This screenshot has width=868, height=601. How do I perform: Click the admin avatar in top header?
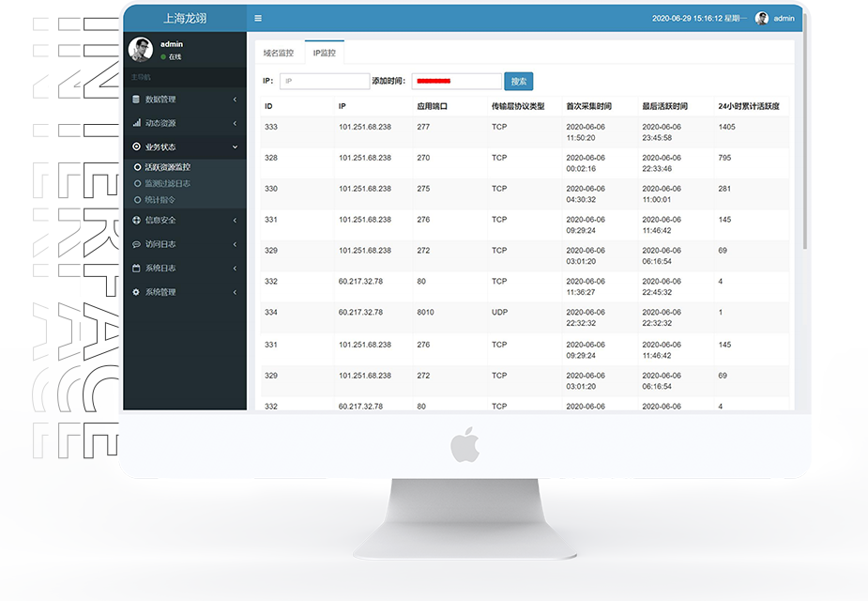(761, 18)
